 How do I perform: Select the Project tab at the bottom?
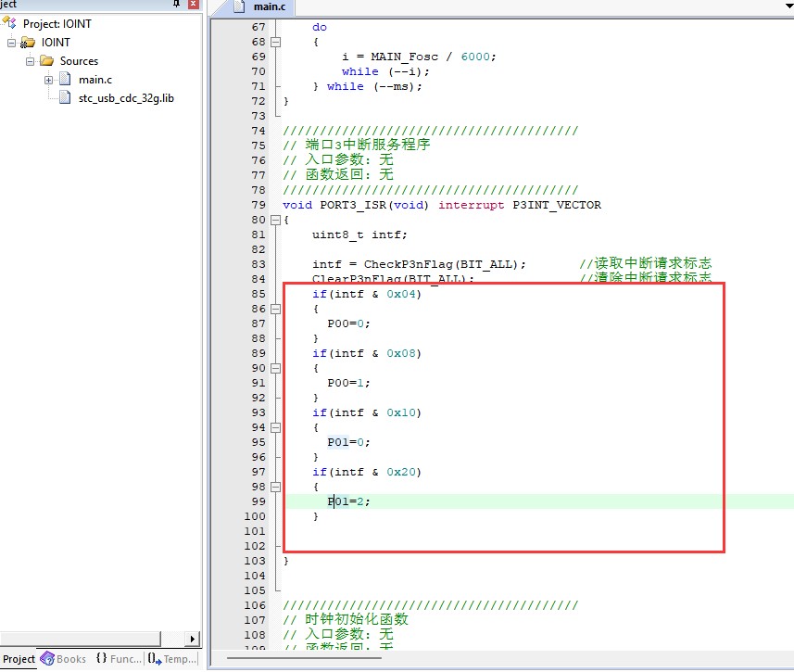click(19, 659)
